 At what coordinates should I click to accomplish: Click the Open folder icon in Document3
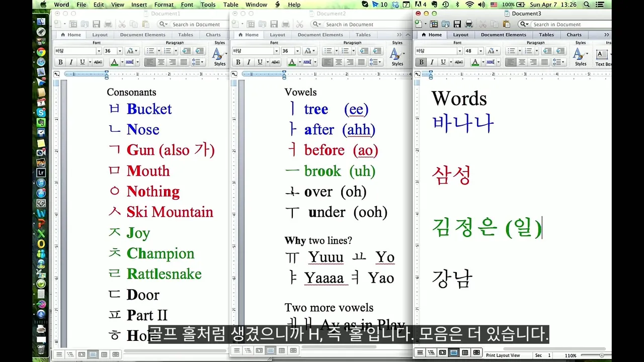pyautogui.click(x=446, y=24)
